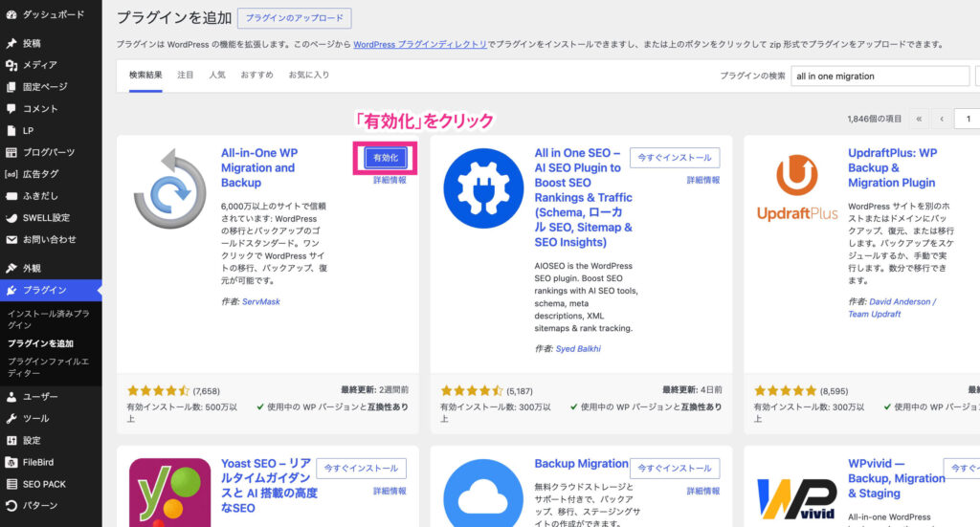Click the ツール wrench icon
Viewport: 980px width, 527px height.
[x=11, y=418]
